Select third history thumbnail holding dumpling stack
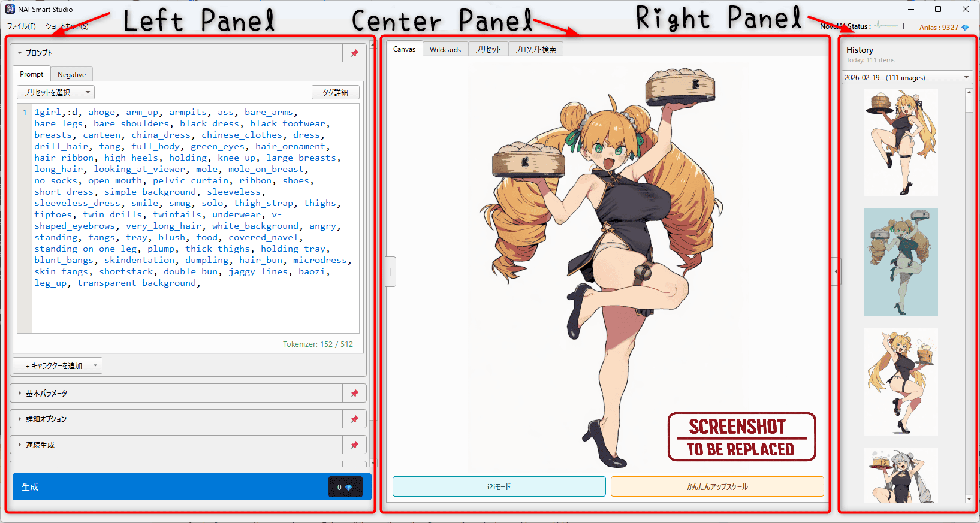Image resolution: width=980 pixels, height=523 pixels. (x=901, y=382)
